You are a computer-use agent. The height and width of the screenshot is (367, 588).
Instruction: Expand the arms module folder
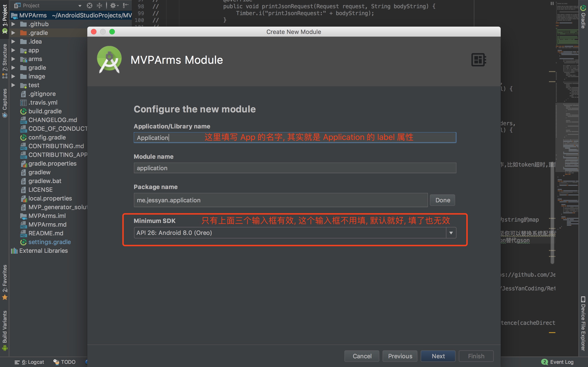(x=13, y=59)
